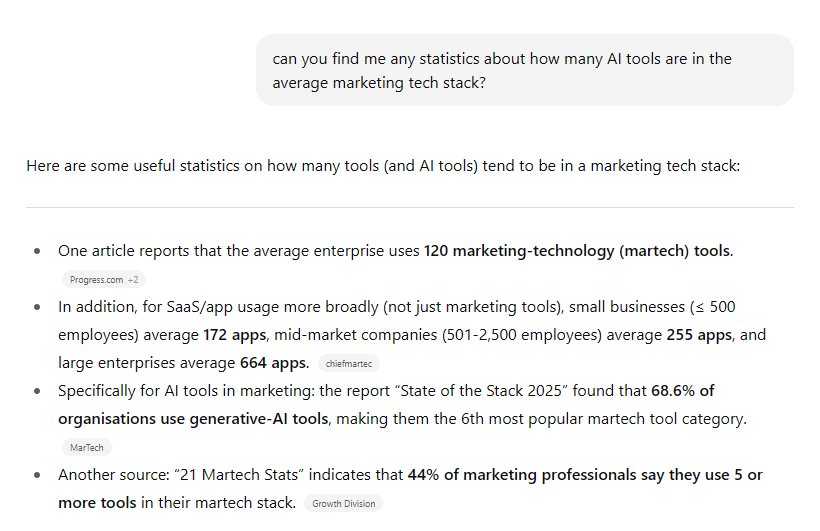Viewport: 820px width, 531px height.
Task: Open the chiefmartec citation chip
Action: (348, 364)
